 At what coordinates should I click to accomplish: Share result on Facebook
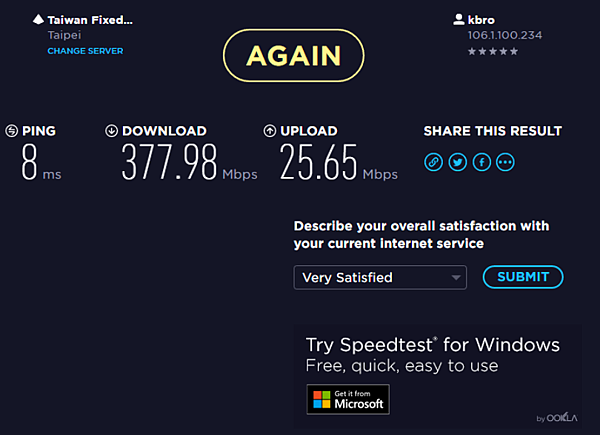(481, 161)
